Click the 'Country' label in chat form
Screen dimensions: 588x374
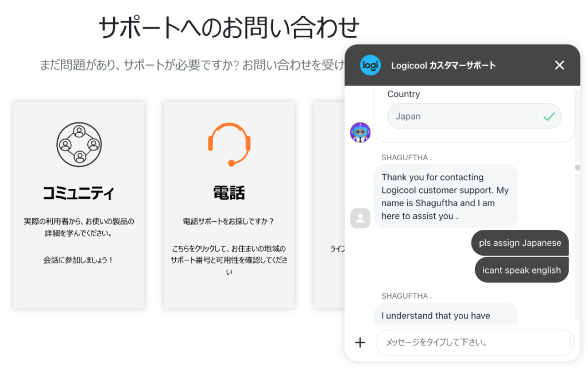[x=404, y=94]
